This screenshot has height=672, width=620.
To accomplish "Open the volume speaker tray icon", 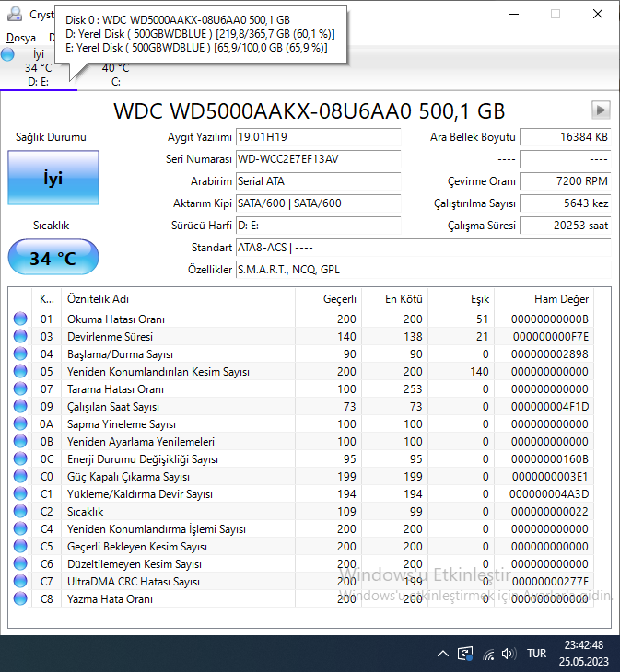I will tap(509, 654).
